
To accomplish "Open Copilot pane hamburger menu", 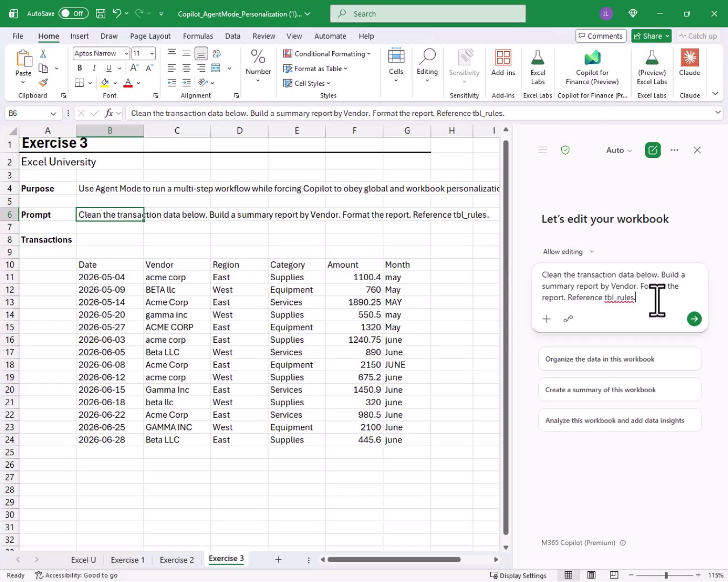I will (542, 150).
